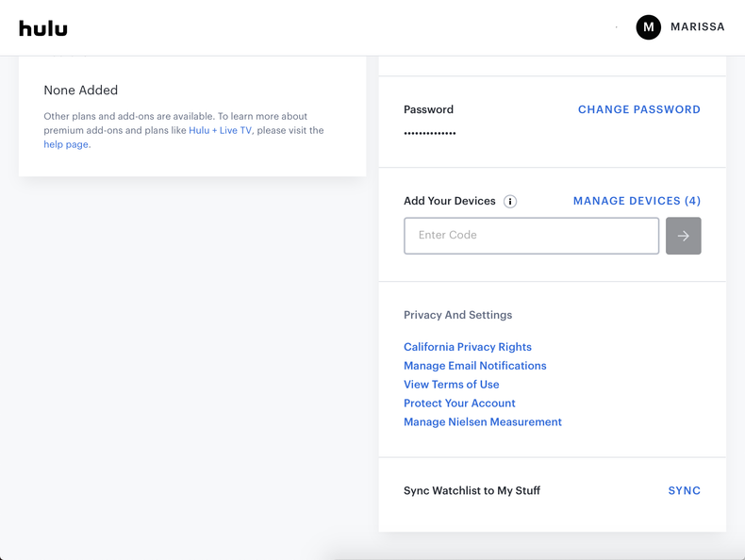Open MANAGE DEVICES (4)
This screenshot has width=745, height=560.
coord(637,201)
